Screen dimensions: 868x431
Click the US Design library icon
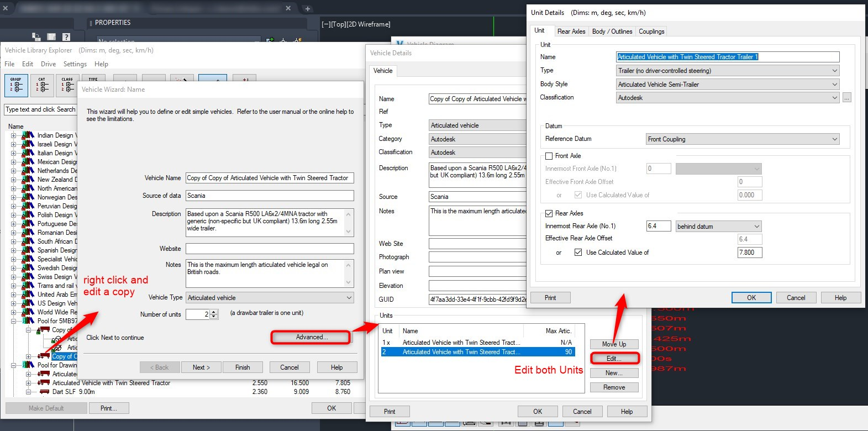[28, 303]
